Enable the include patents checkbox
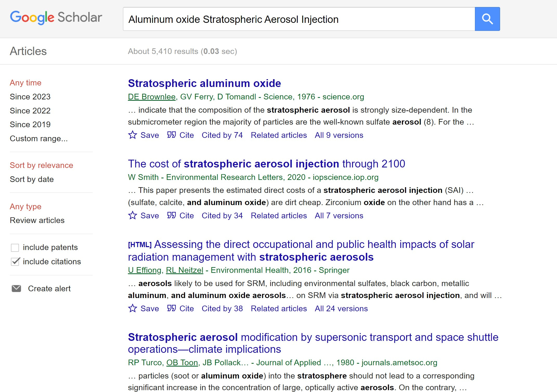Screen dimensions: 557x392 pyautogui.click(x=15, y=248)
